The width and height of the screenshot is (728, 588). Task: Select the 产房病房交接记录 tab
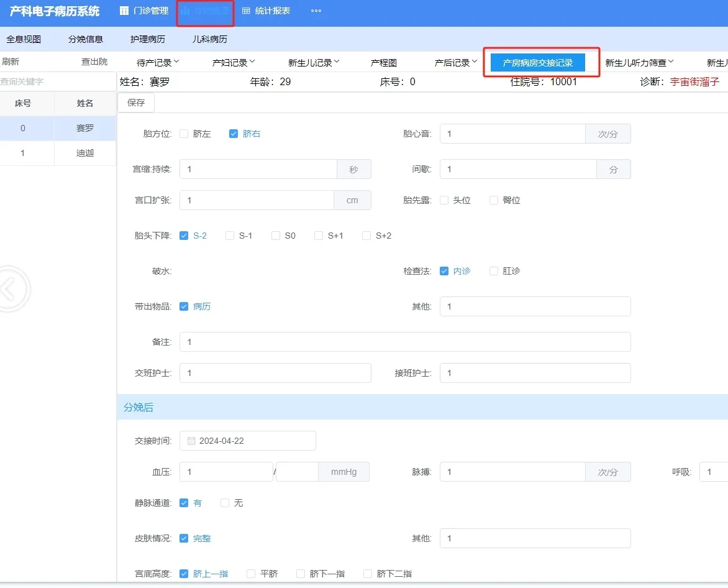click(x=538, y=63)
